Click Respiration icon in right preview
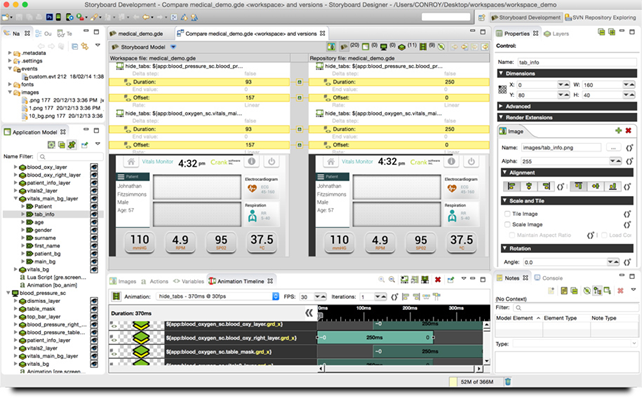The height and width of the screenshot is (398, 642). [x=452, y=216]
